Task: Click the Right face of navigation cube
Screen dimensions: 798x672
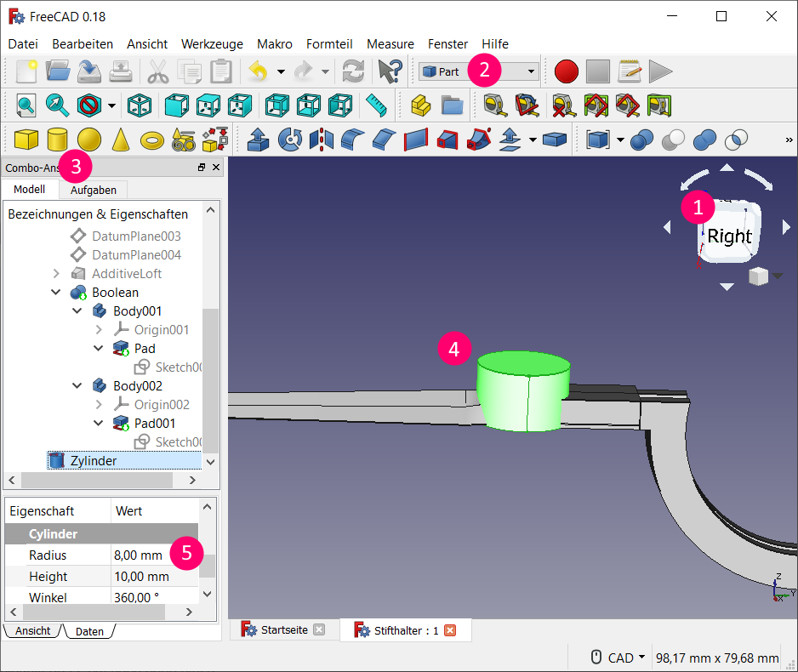Action: pos(729,236)
